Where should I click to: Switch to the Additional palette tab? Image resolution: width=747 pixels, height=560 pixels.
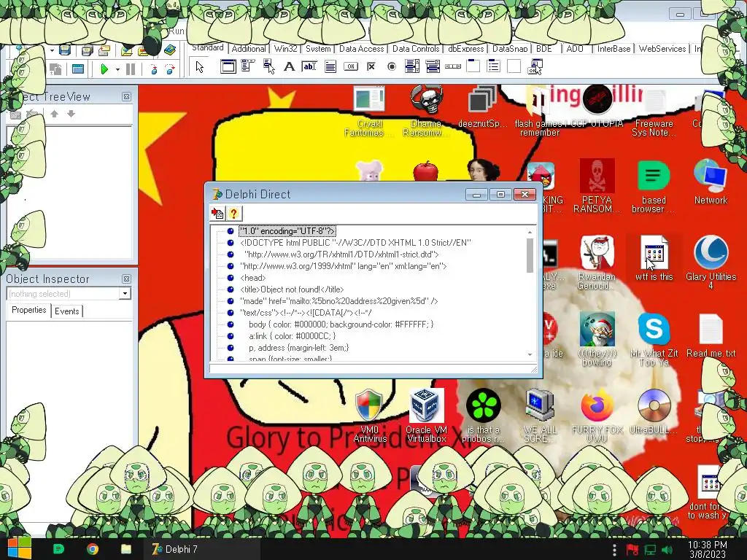coord(249,49)
